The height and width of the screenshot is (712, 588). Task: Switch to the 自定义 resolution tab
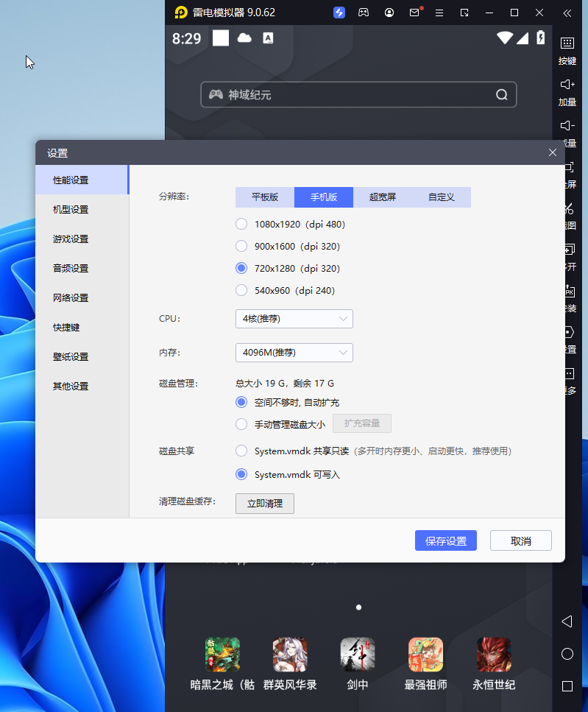[x=442, y=197]
